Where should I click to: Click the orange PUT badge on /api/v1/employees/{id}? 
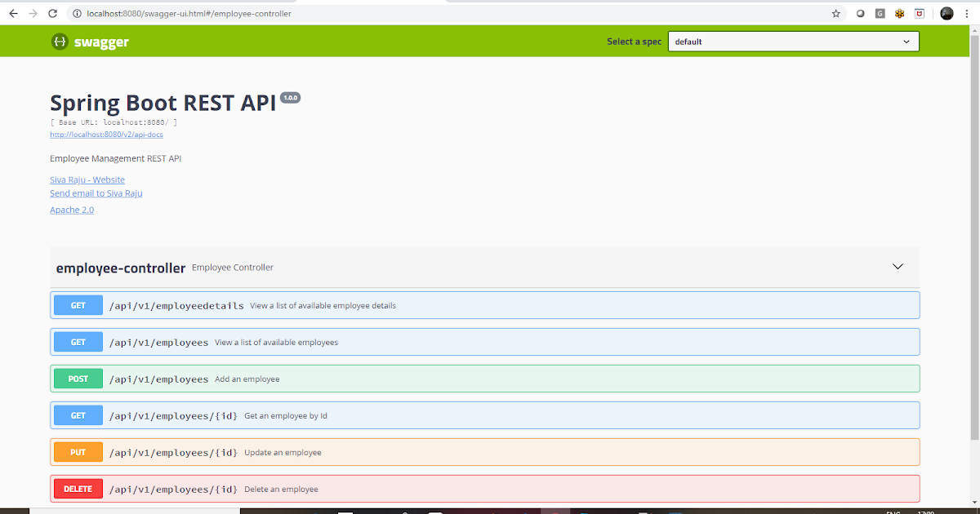pyautogui.click(x=78, y=451)
